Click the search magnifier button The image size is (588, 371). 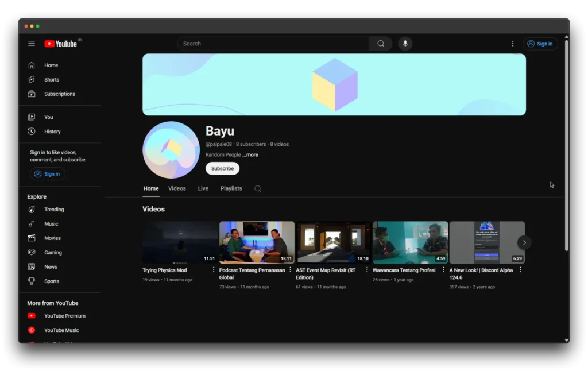[381, 44]
